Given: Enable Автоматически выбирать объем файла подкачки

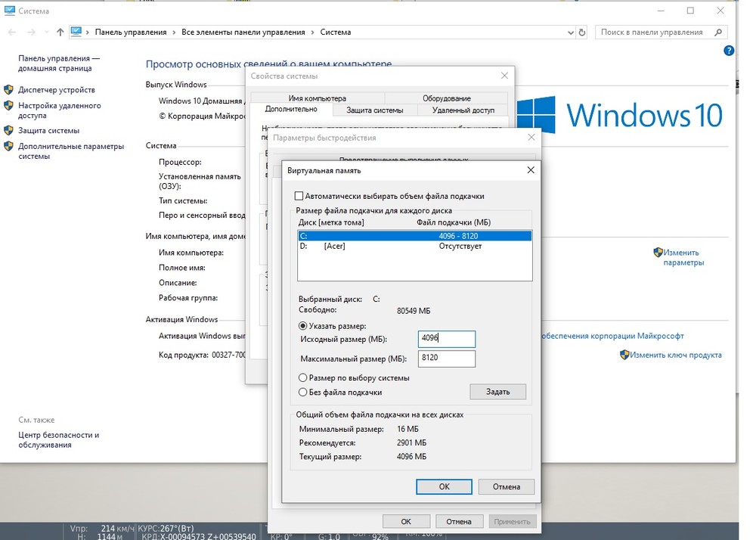Looking at the screenshot, I should pos(299,196).
